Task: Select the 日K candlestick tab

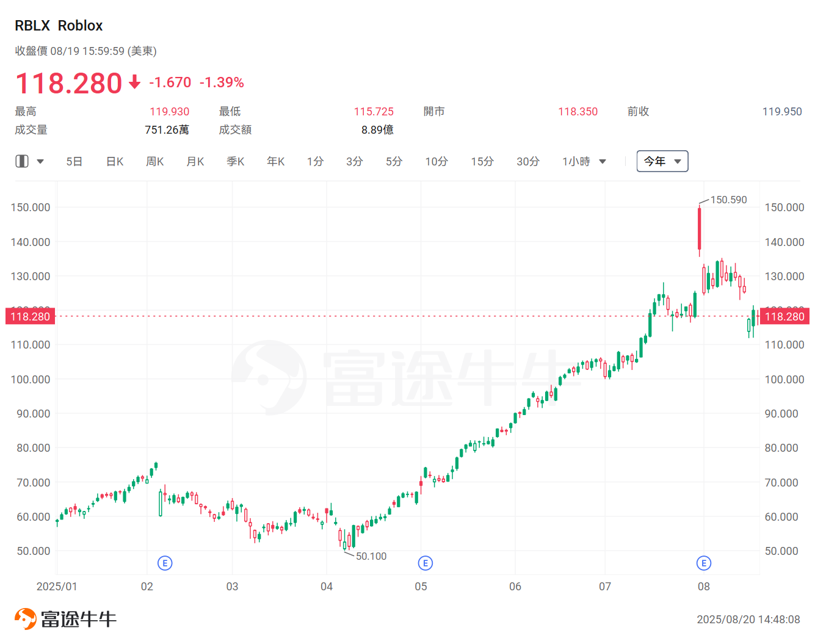Action: 115,162
